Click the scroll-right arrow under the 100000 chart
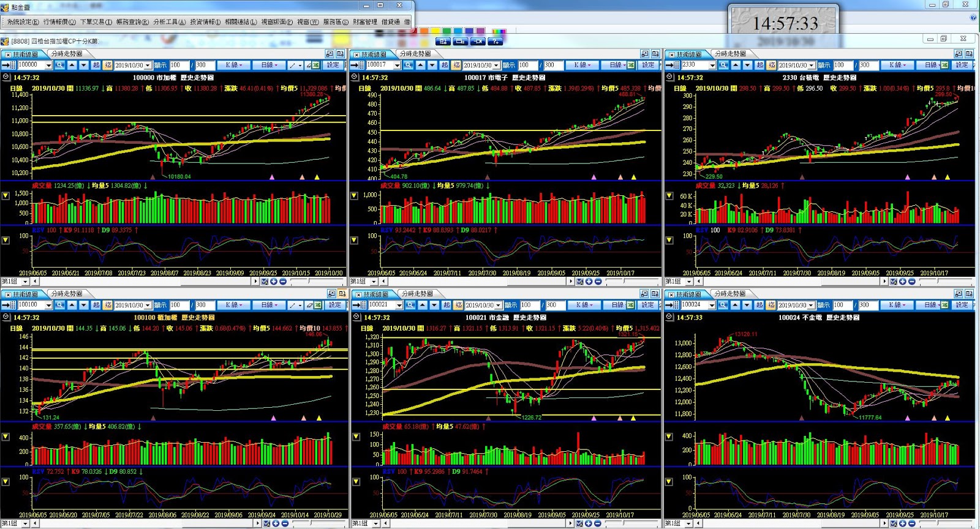The height and width of the screenshot is (529, 980). click(x=255, y=282)
